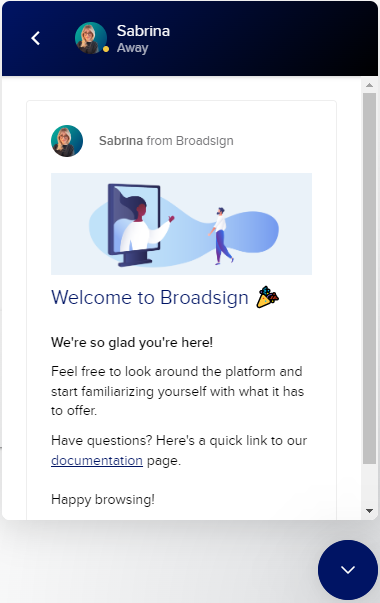The image size is (380, 603).
Task: Open the documentation link
Action: 97,460
